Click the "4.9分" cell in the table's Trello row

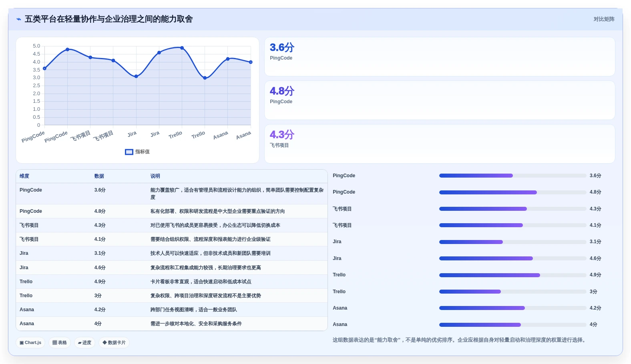coord(100,282)
